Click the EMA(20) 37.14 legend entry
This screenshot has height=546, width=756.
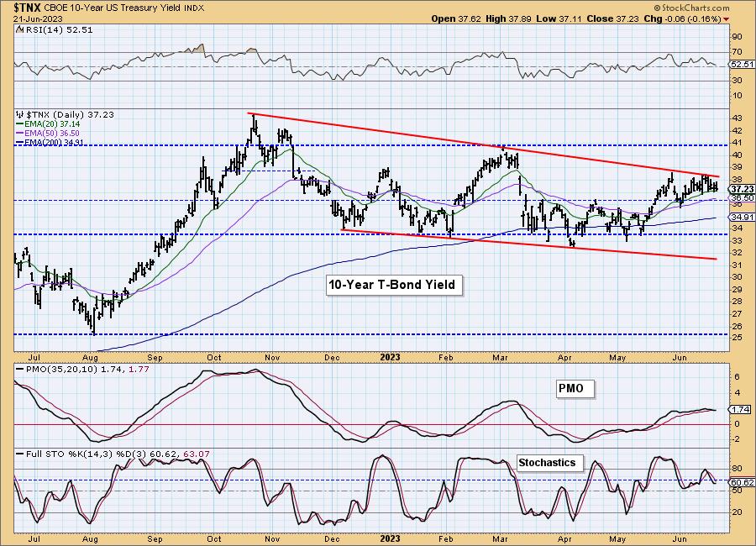[48, 124]
